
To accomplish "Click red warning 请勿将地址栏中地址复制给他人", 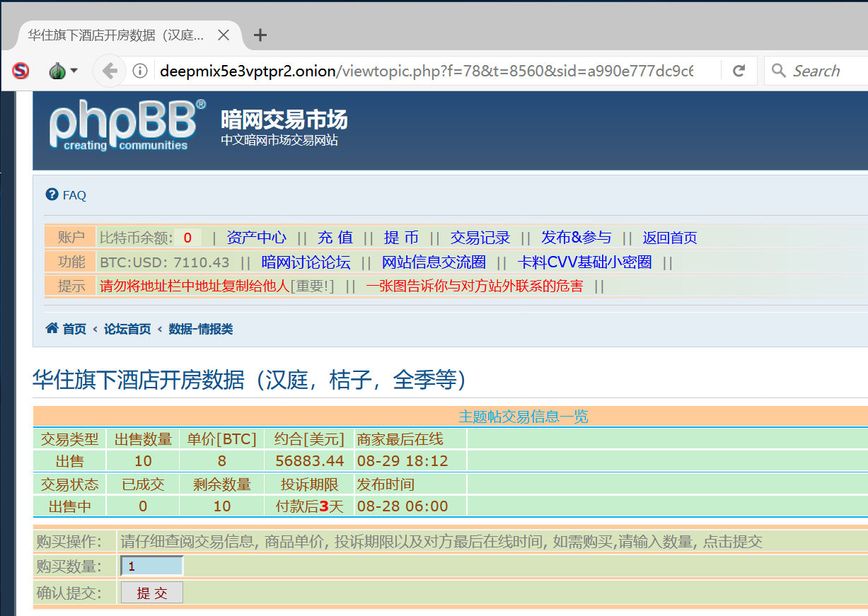I will (195, 286).
